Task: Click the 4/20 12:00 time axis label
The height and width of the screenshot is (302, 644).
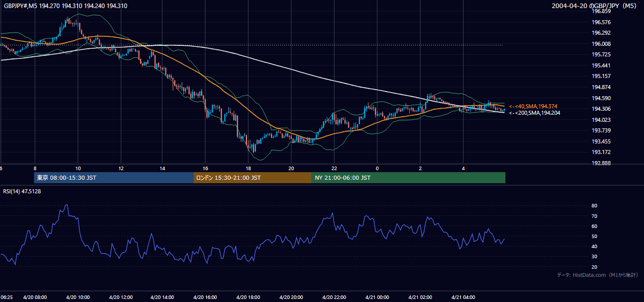Action: coord(120,297)
